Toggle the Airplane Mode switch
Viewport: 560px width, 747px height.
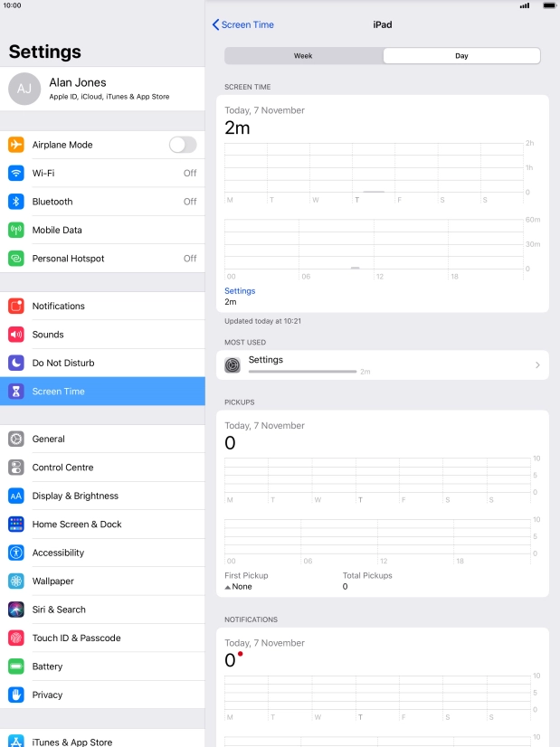point(183,145)
